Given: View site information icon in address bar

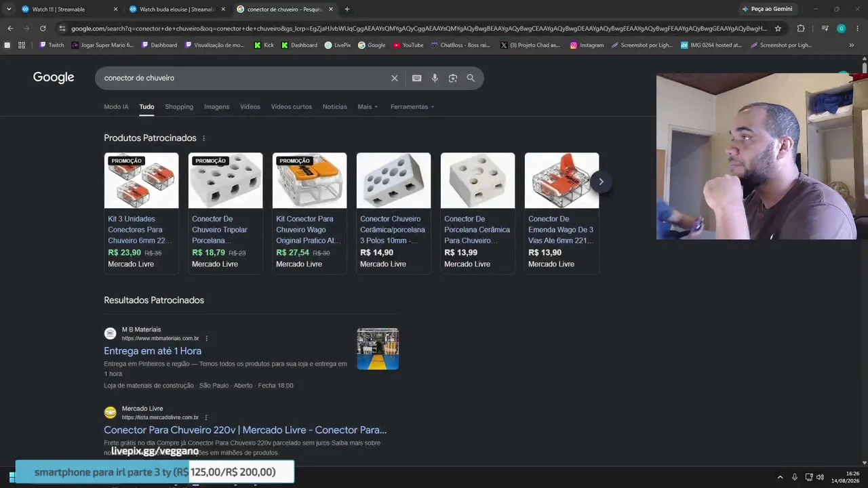Looking at the screenshot, I should point(62,28).
